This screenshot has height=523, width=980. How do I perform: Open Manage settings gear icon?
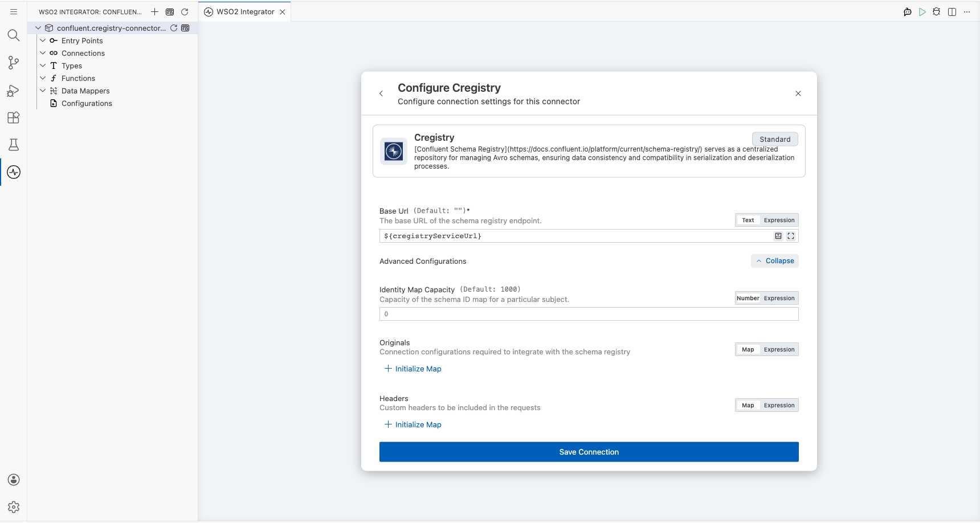[x=14, y=507]
